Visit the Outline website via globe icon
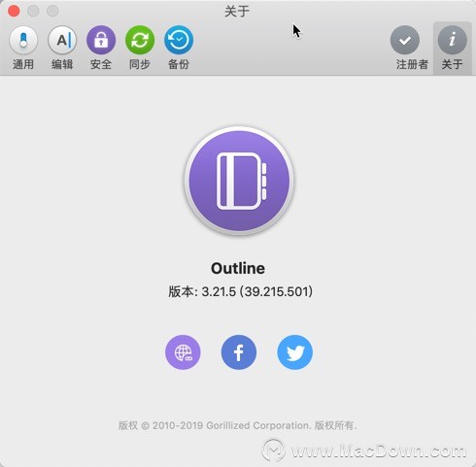476x467 pixels. 183,352
